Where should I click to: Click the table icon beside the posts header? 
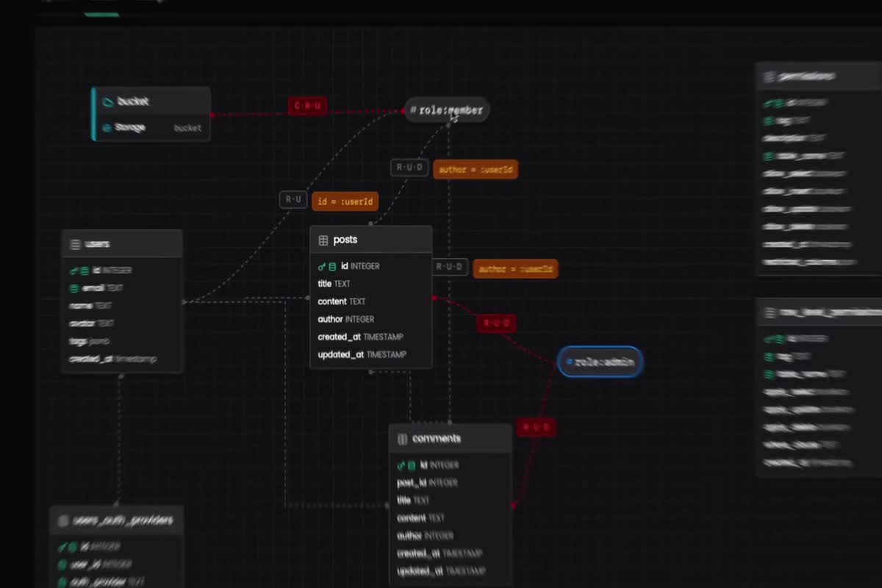tap(323, 240)
